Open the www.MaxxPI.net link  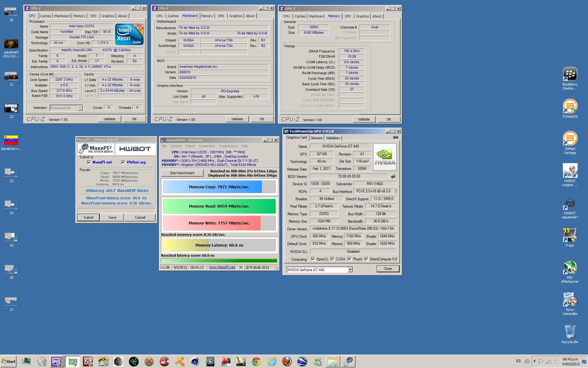pos(222,267)
